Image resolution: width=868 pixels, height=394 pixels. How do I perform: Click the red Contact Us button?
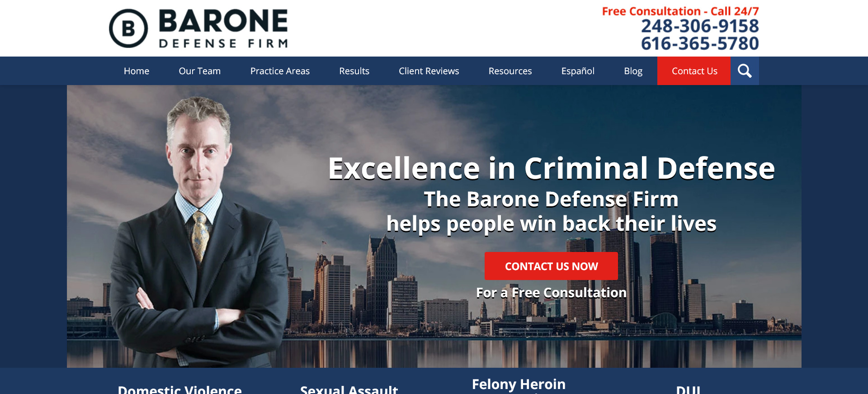[694, 71]
